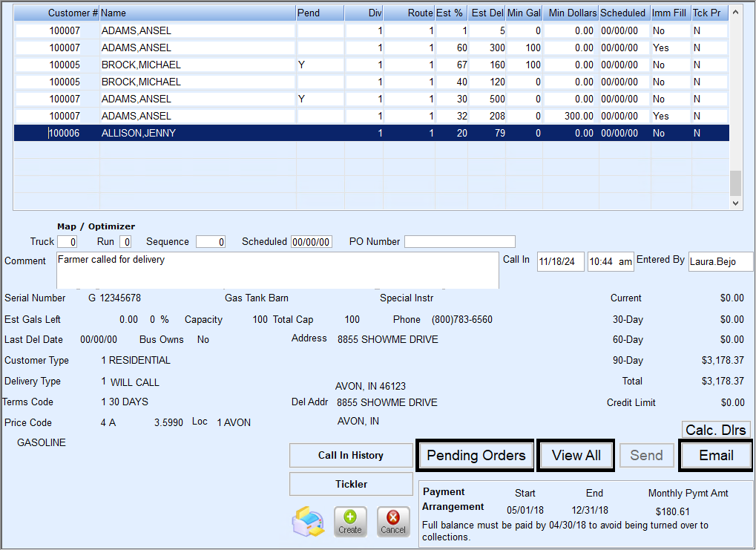
Task: Click the Del Addr 8855 SHOWME DRIVE
Action: point(387,402)
